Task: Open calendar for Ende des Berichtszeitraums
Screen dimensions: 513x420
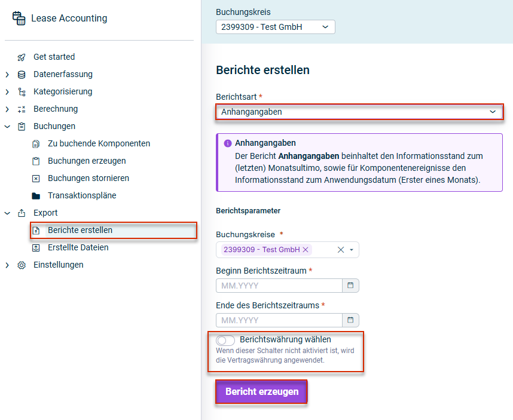Action: (350, 320)
